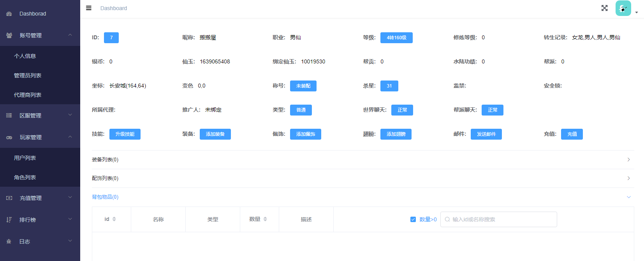Open the user avatar menu

(624, 8)
